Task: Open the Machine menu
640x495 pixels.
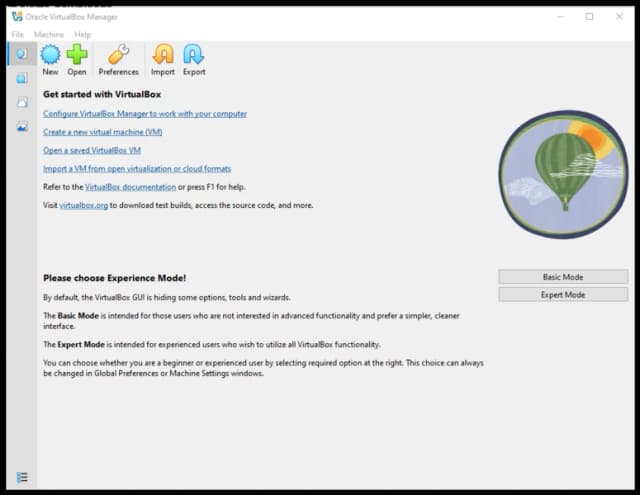Action: [x=49, y=34]
